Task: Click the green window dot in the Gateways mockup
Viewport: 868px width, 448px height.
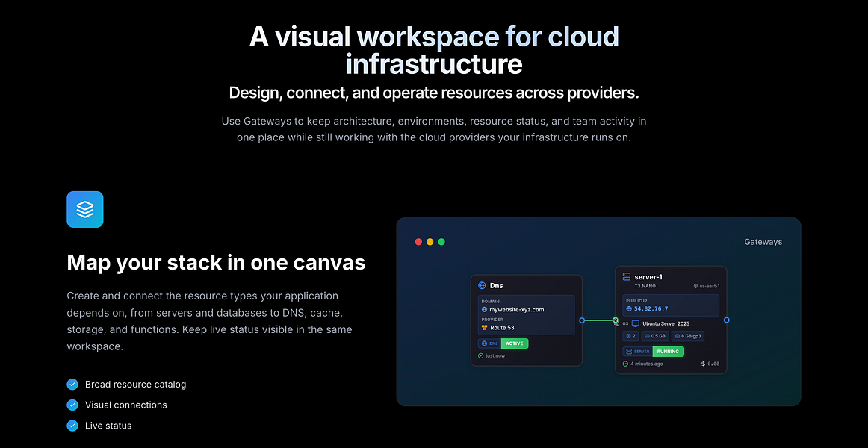Action: tap(441, 242)
